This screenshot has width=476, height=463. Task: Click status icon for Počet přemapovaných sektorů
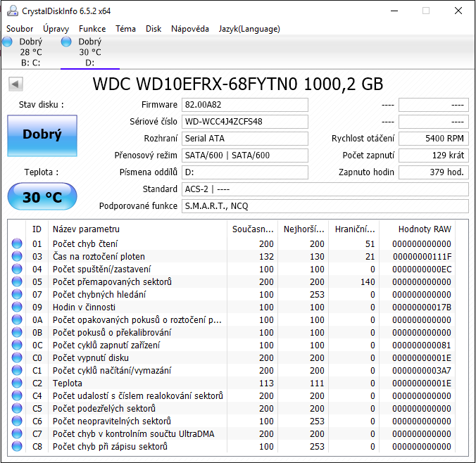pos(17,282)
